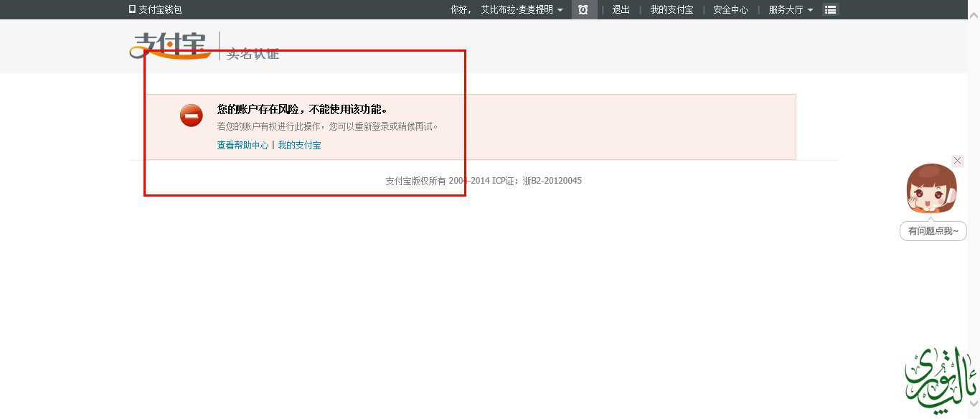Viewport: 980px width, 419px height.
Task: Click the 支付宝 Alipay logo
Action: (x=170, y=45)
